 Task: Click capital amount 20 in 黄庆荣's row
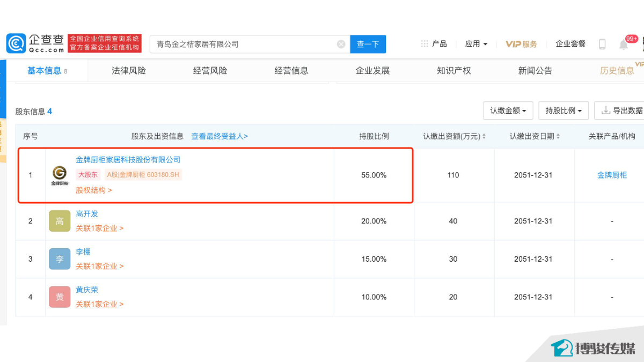pyautogui.click(x=453, y=297)
